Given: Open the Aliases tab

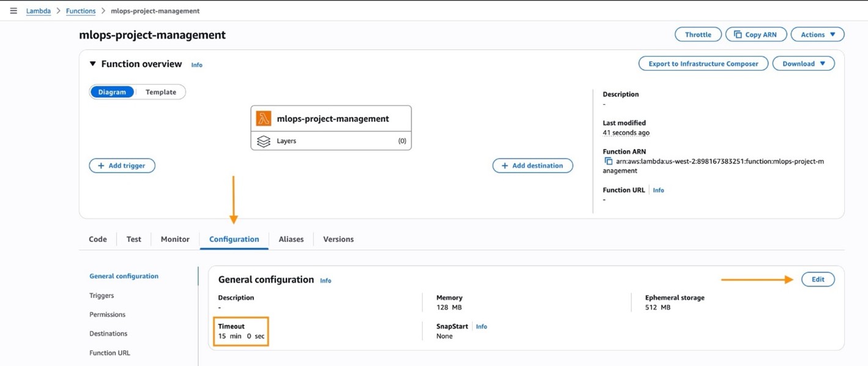Looking at the screenshot, I should coord(291,239).
